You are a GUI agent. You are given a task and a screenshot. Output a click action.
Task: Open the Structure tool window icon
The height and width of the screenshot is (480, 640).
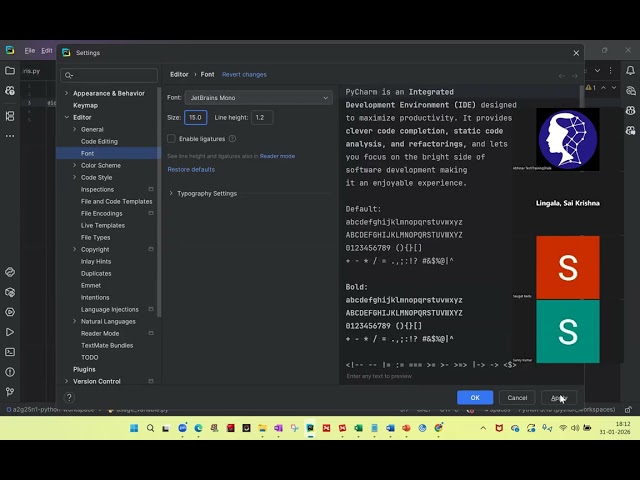click(10, 116)
